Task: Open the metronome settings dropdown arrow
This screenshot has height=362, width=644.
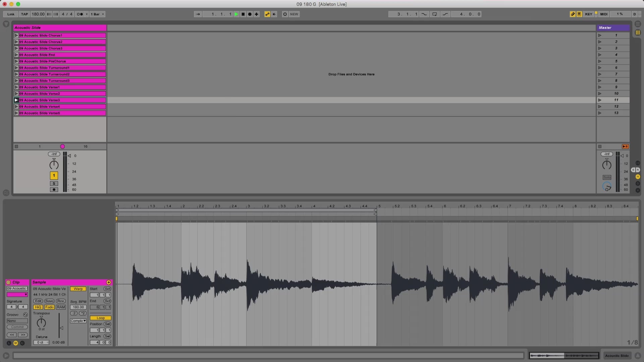Action: click(x=87, y=14)
